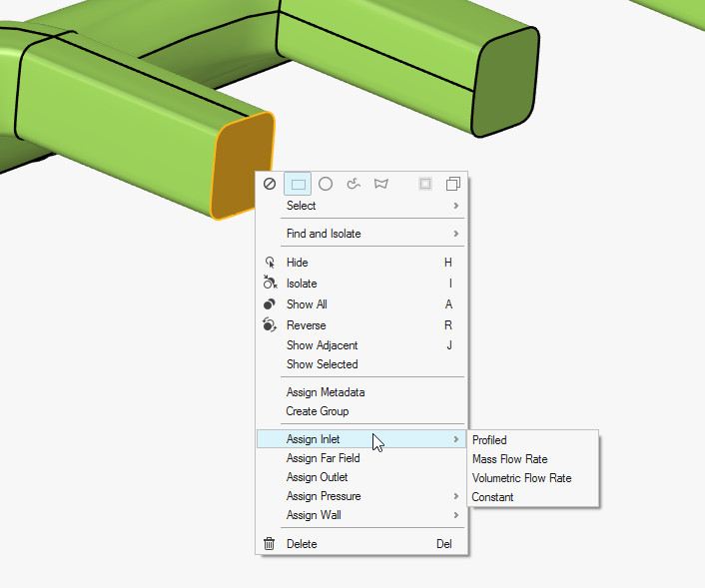
Task: Choose the circle selection tool
Action: coord(326,185)
